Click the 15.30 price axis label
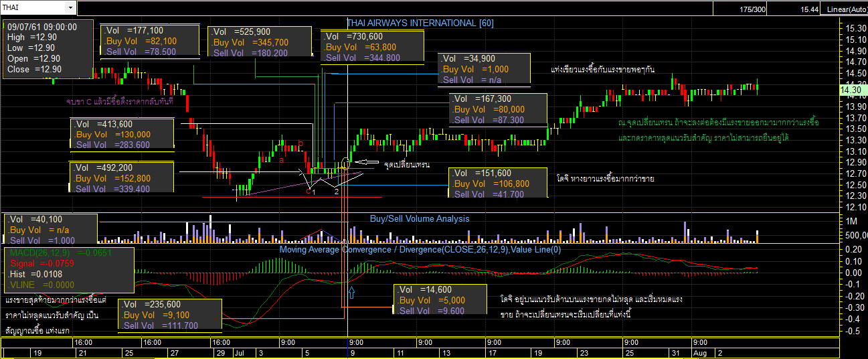 pos(857,28)
